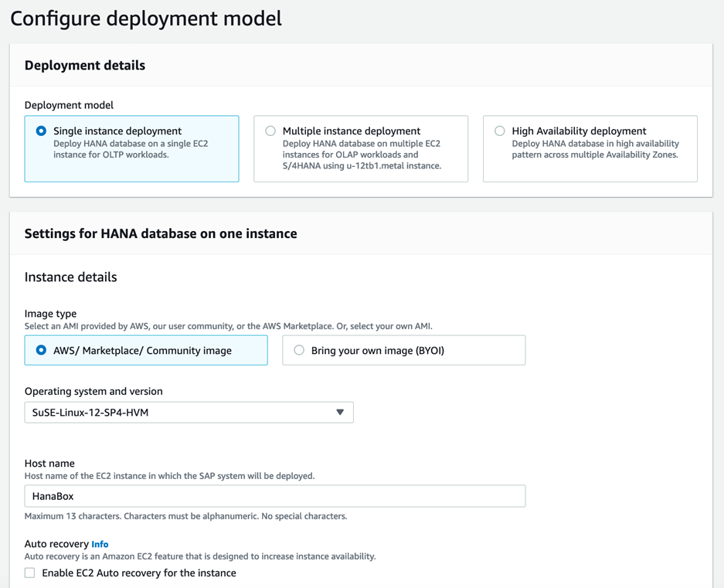Viewport: 724px width, 588px height.
Task: Click the Image type field label
Action: (x=50, y=314)
